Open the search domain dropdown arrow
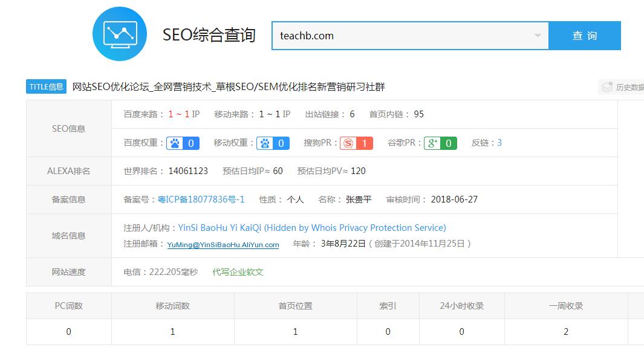 (x=538, y=36)
